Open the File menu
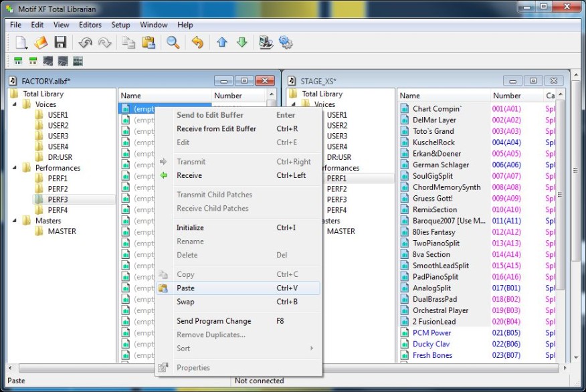 [x=15, y=25]
